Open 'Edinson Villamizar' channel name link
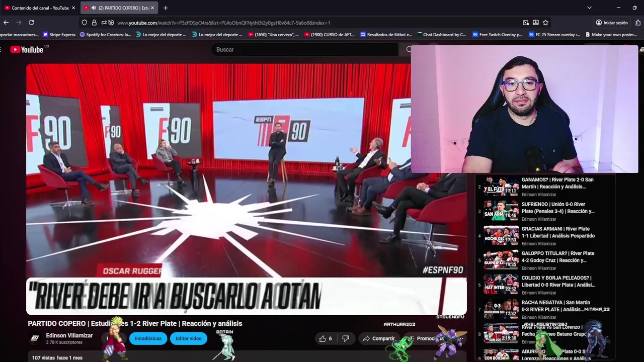This screenshot has width=644, height=362. (69, 335)
